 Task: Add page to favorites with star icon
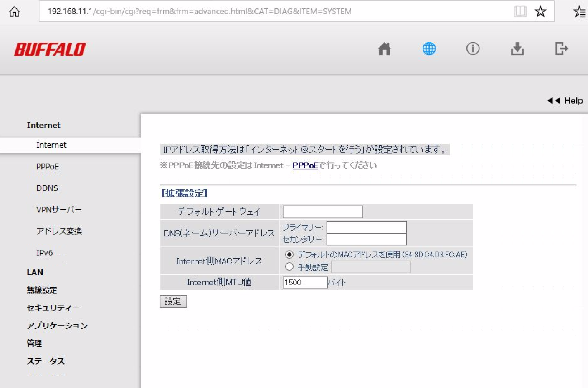coord(540,12)
